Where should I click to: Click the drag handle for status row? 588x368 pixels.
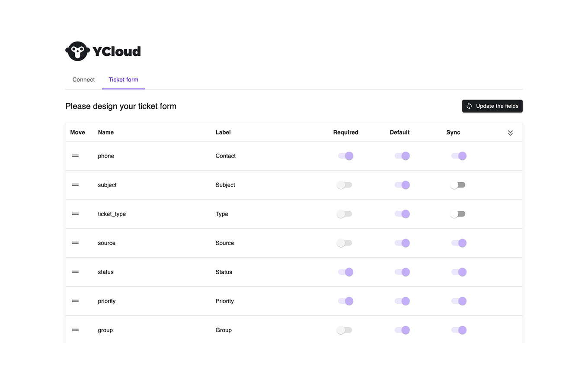[75, 272]
